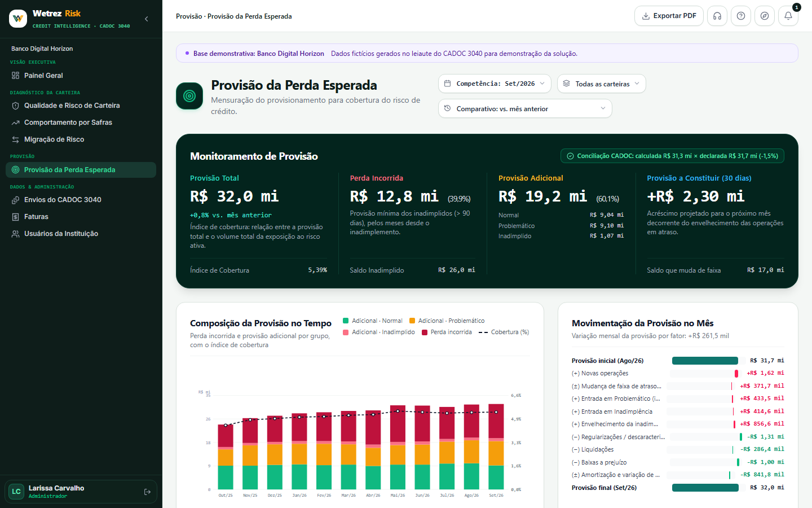Open Envios do CADOC 3040
Screen dimensions: 812x508
tap(81, 200)
